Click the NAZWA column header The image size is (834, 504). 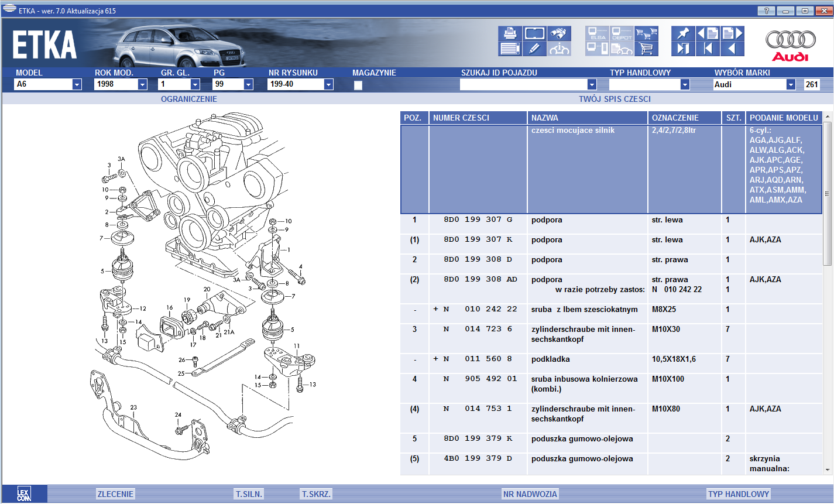[588, 118]
